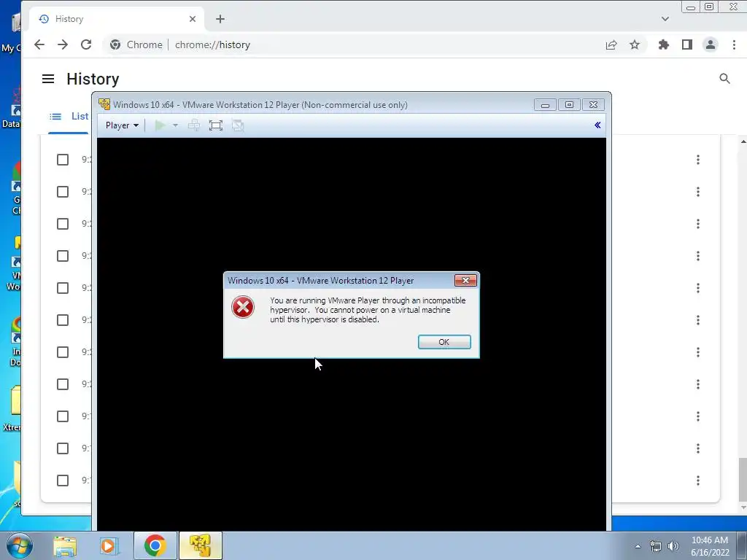
Task: Open Chrome three-dot main menu
Action: (734, 44)
